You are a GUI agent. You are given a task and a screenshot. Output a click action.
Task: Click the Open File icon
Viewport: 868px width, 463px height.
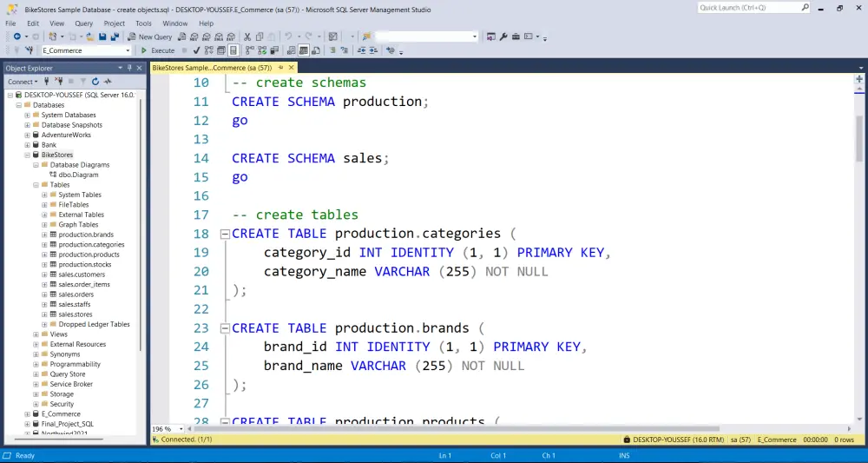tap(89, 36)
